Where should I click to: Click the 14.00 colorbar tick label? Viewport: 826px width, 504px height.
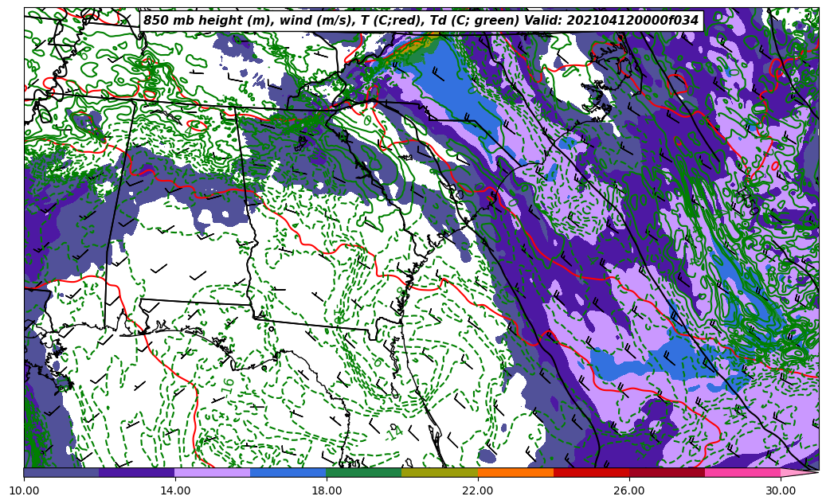point(175,491)
